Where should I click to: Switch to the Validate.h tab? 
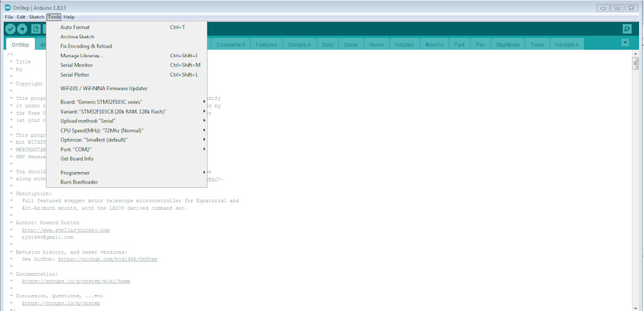567,45
